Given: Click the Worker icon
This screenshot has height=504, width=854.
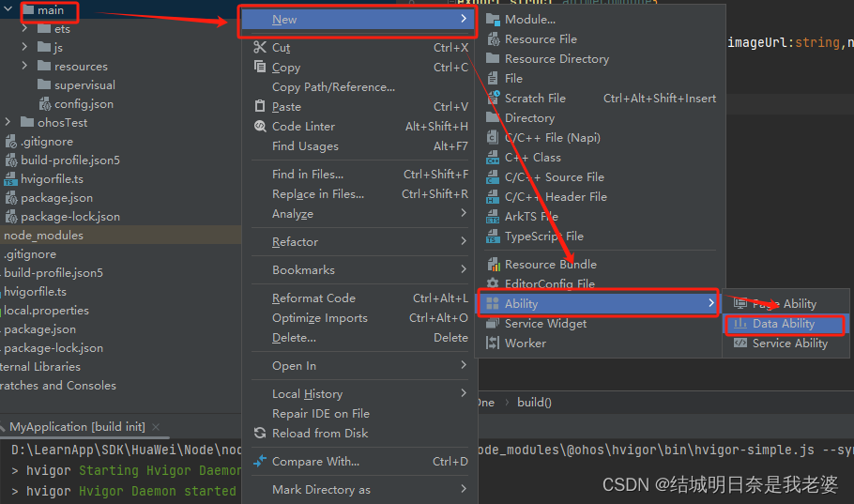Looking at the screenshot, I should [493, 343].
